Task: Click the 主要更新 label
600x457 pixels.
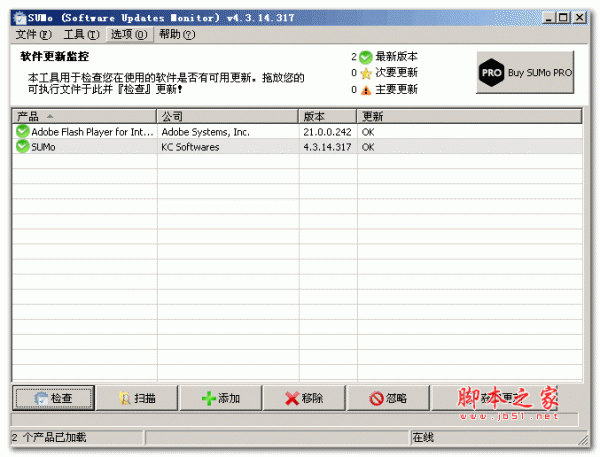Action: click(x=396, y=89)
